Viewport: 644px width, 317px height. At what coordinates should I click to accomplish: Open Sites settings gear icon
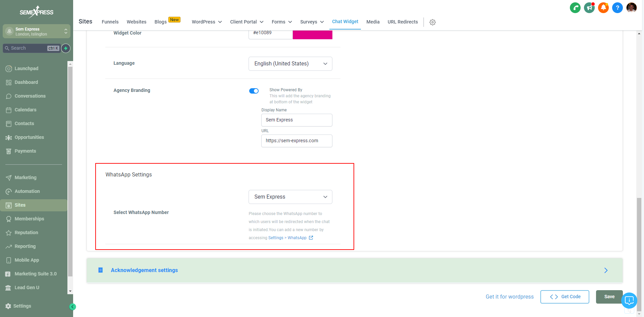click(432, 22)
